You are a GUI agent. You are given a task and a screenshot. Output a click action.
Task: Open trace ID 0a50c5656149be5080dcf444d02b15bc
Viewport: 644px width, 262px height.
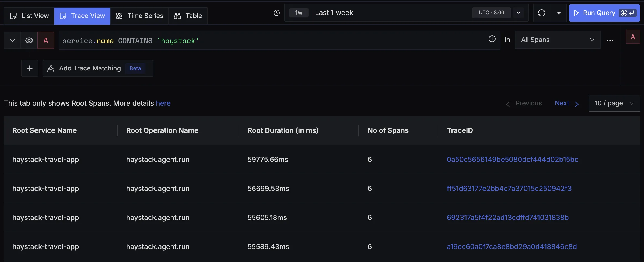[512, 160]
